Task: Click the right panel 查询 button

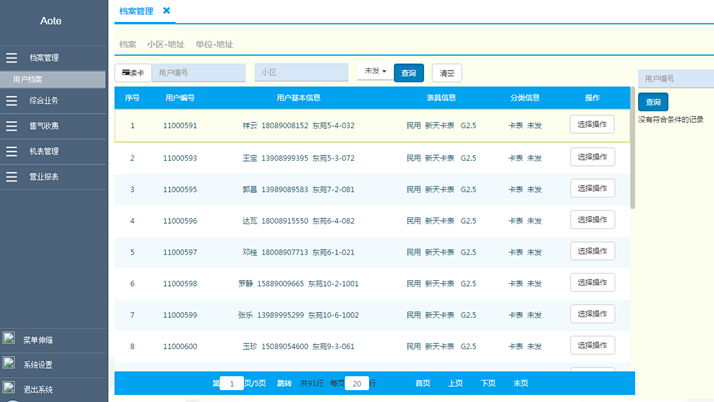Action: click(653, 102)
